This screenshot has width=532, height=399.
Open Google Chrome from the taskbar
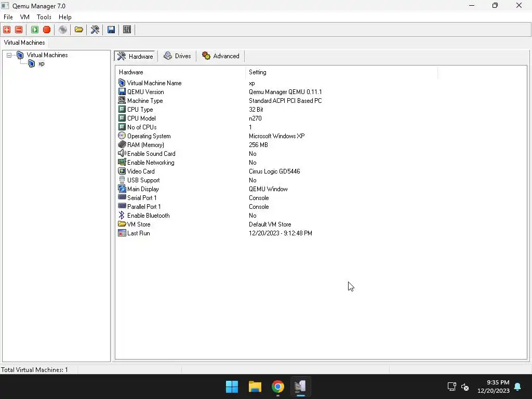click(277, 387)
